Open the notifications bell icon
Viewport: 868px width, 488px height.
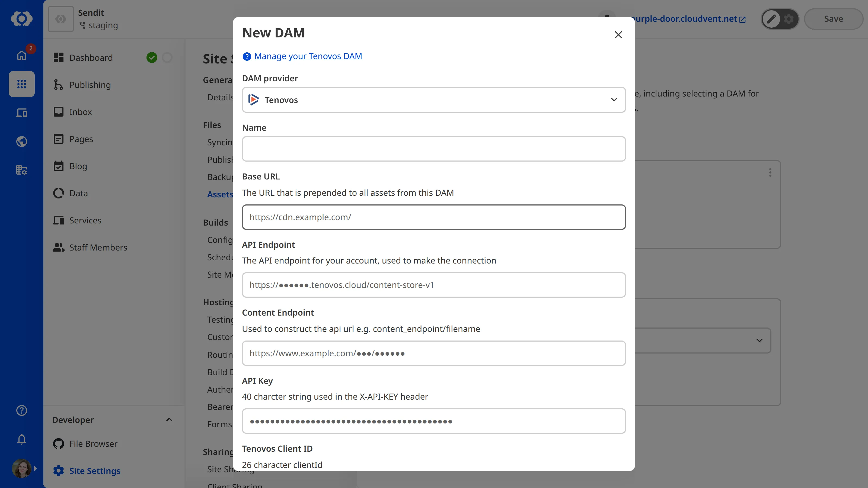click(x=22, y=439)
